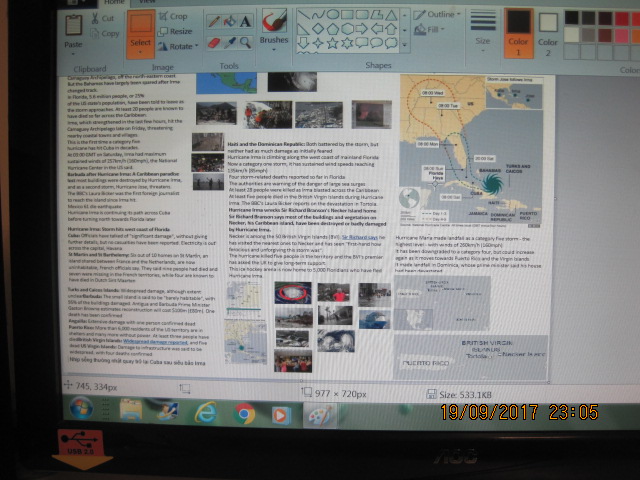Select the Color picker eyedropper tool
The height and width of the screenshot is (480, 640).
coord(230,42)
